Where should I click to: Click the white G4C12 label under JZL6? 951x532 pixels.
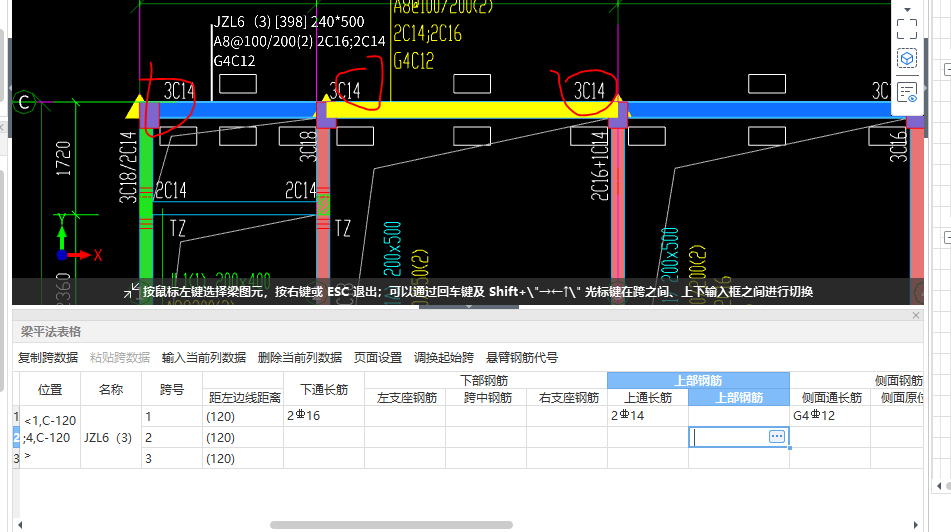pyautogui.click(x=234, y=61)
